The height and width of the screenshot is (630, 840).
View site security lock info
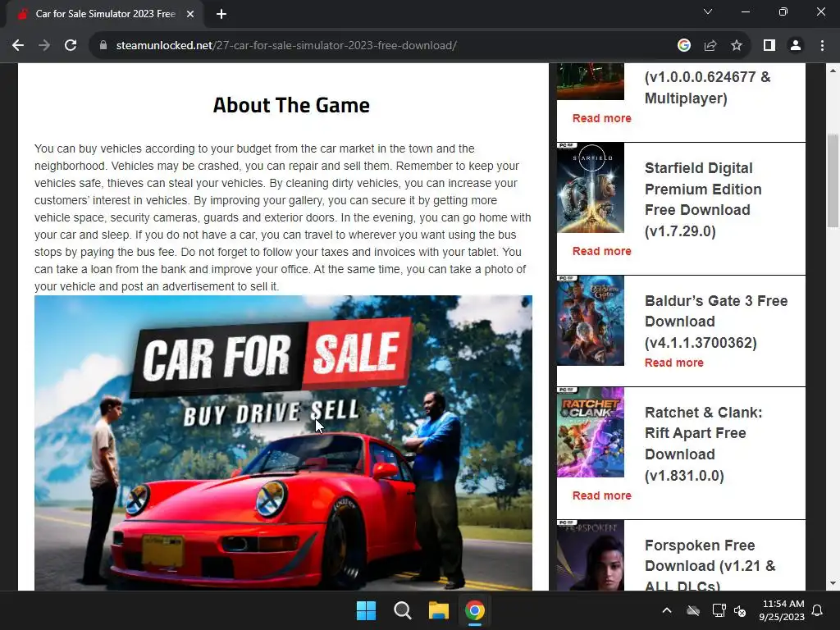[x=103, y=46]
